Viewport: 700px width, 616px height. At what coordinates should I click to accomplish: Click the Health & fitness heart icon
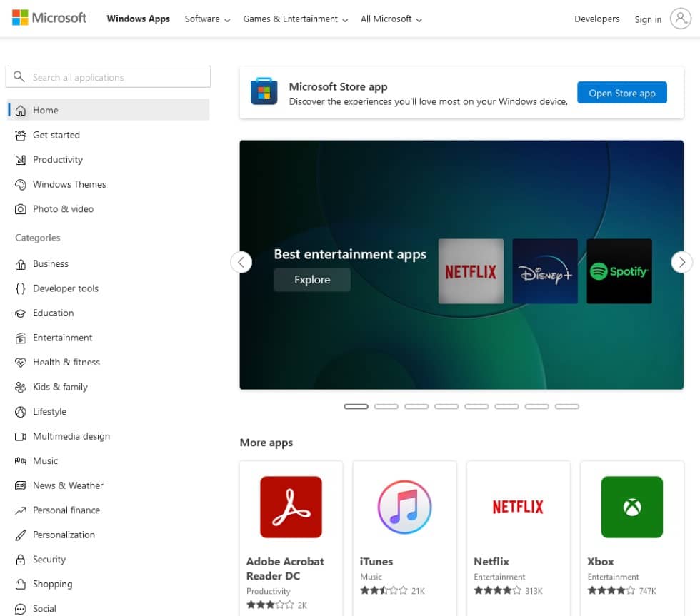coord(21,363)
